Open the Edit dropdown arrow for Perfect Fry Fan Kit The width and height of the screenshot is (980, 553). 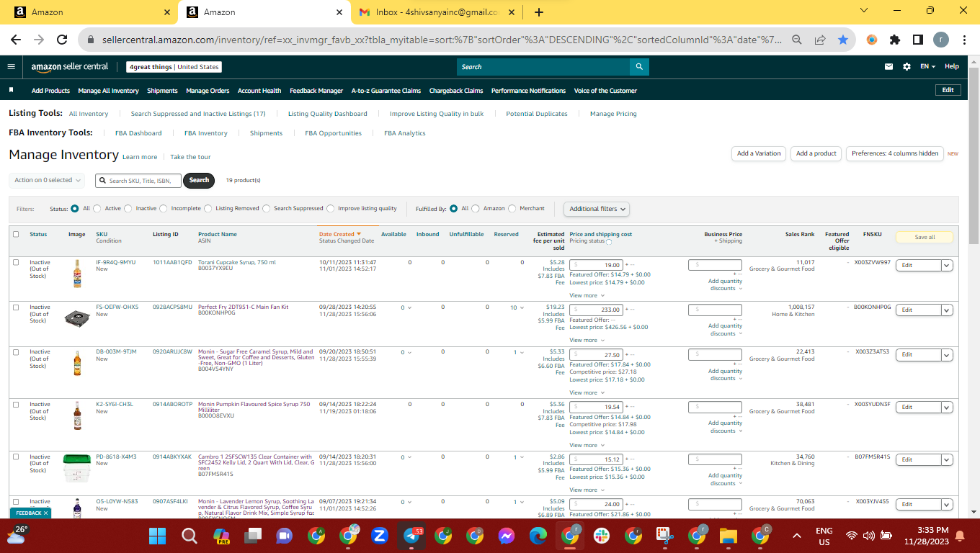point(948,310)
